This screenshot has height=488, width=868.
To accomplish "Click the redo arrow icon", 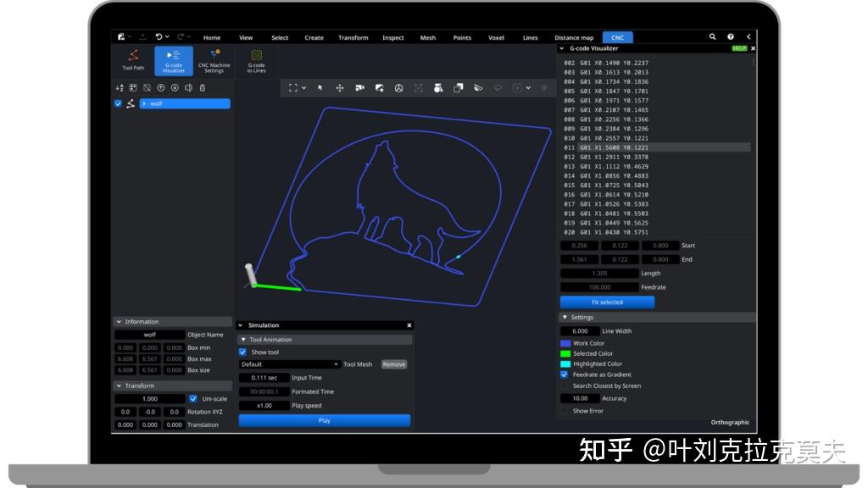I will [x=181, y=37].
